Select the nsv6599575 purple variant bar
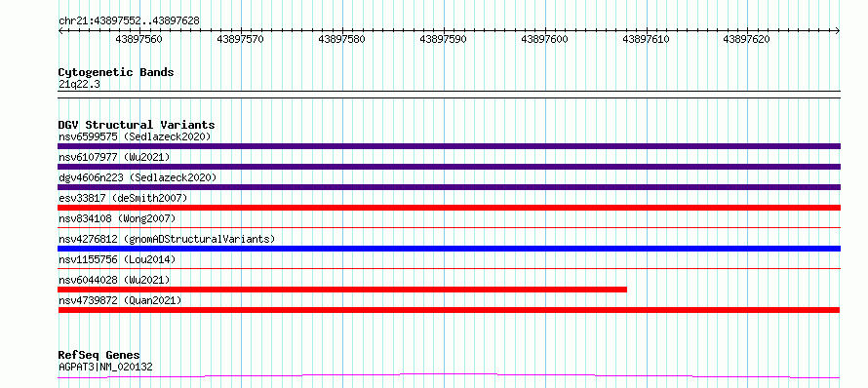 pos(449,146)
